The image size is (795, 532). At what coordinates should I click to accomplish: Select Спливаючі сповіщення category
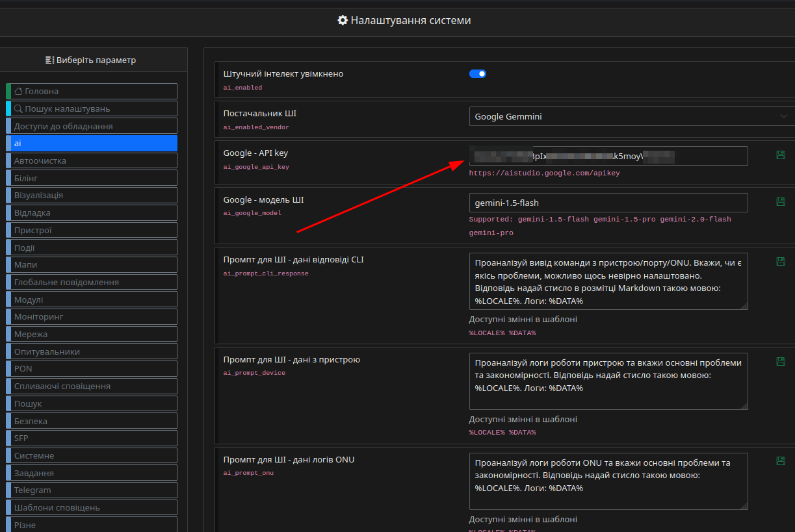(92, 386)
